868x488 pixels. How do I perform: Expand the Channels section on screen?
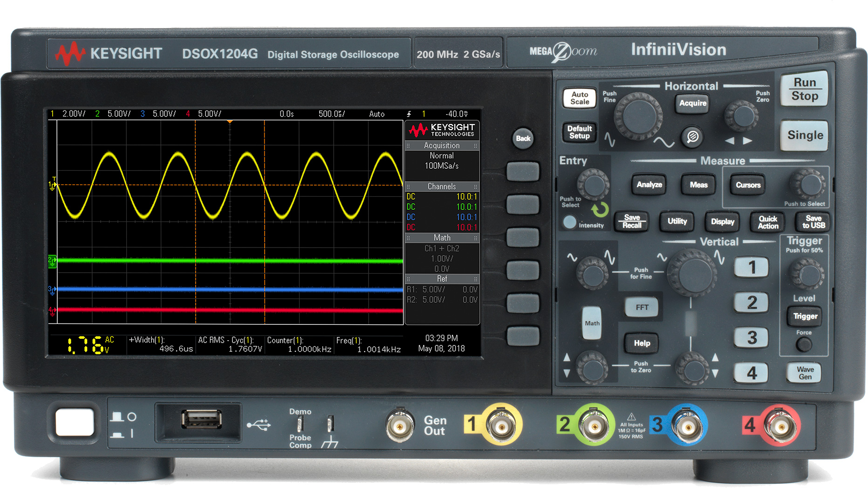tap(442, 186)
